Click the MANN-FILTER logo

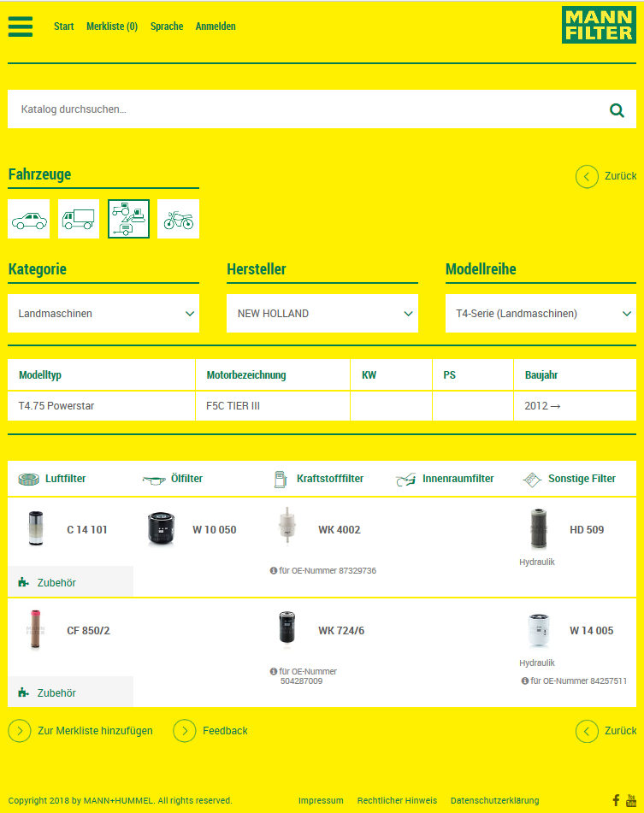pos(599,26)
